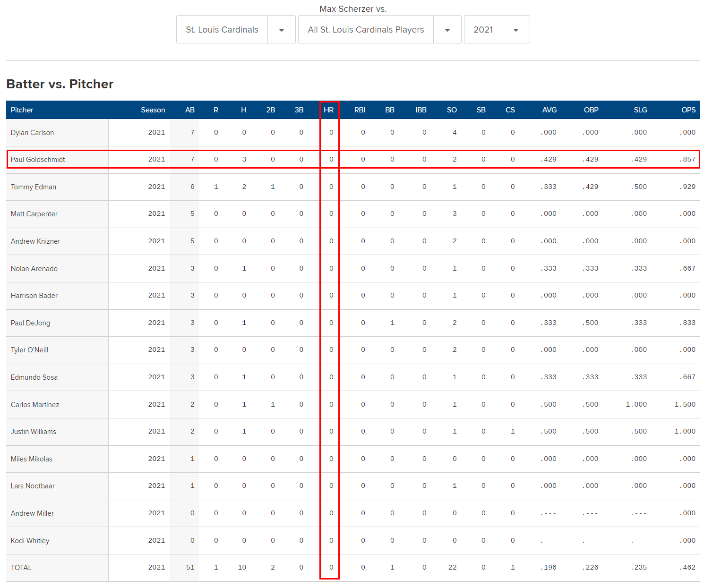Click the TOTAL row label
This screenshot has width=704, height=588.
[21, 568]
